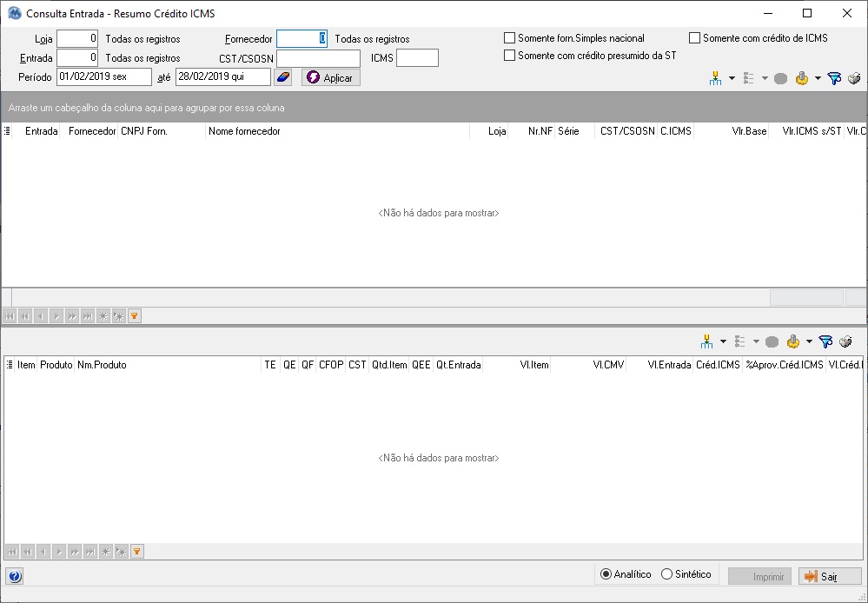868x603 pixels.
Task: Expand dropdown arrow next to items grid group tool
Action: click(x=723, y=341)
